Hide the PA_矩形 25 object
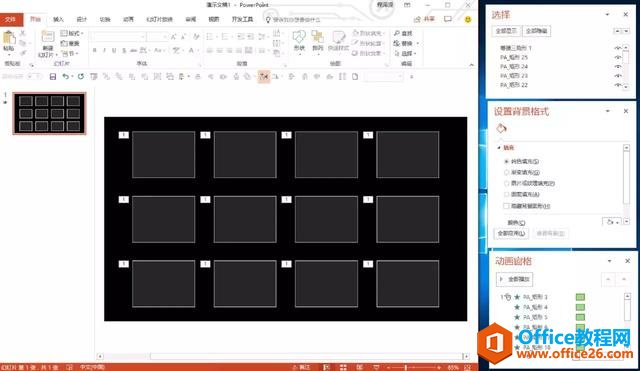640x371 pixels. pyautogui.click(x=618, y=58)
